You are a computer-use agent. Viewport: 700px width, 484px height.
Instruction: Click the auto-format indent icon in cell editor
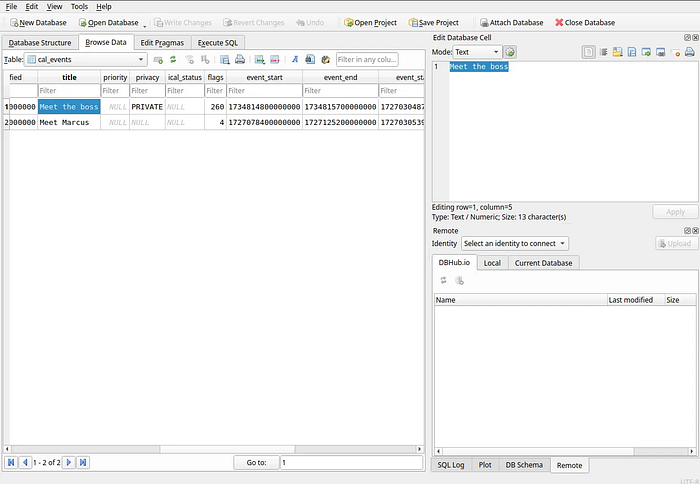coord(603,52)
